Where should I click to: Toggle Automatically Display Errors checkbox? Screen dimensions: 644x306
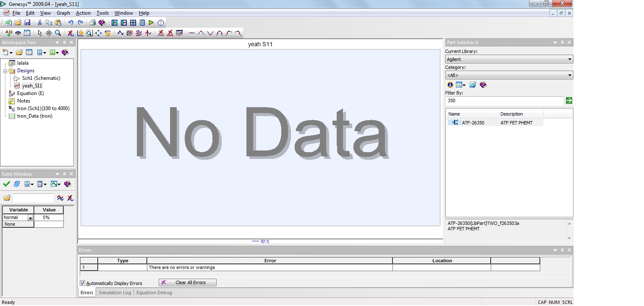tap(83, 283)
